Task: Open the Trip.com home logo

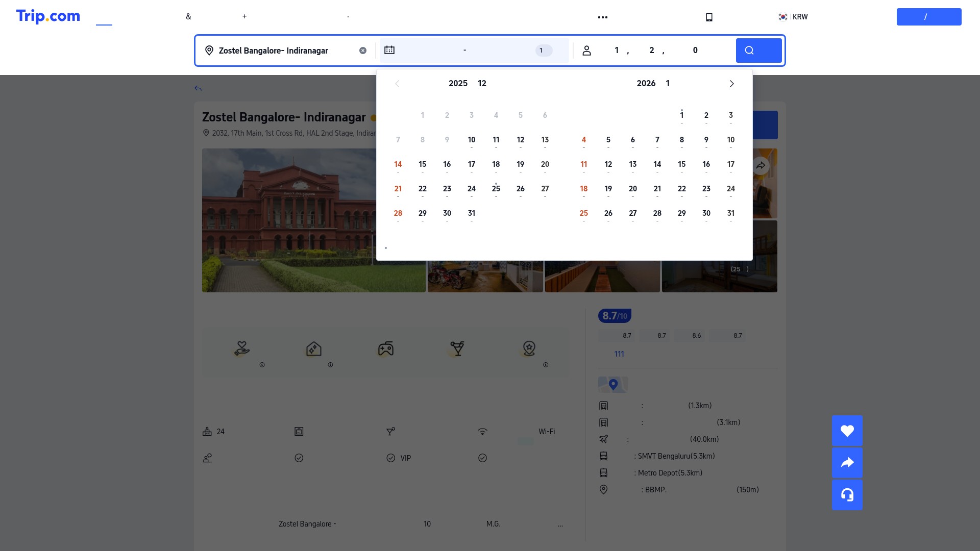Action: pyautogui.click(x=48, y=16)
